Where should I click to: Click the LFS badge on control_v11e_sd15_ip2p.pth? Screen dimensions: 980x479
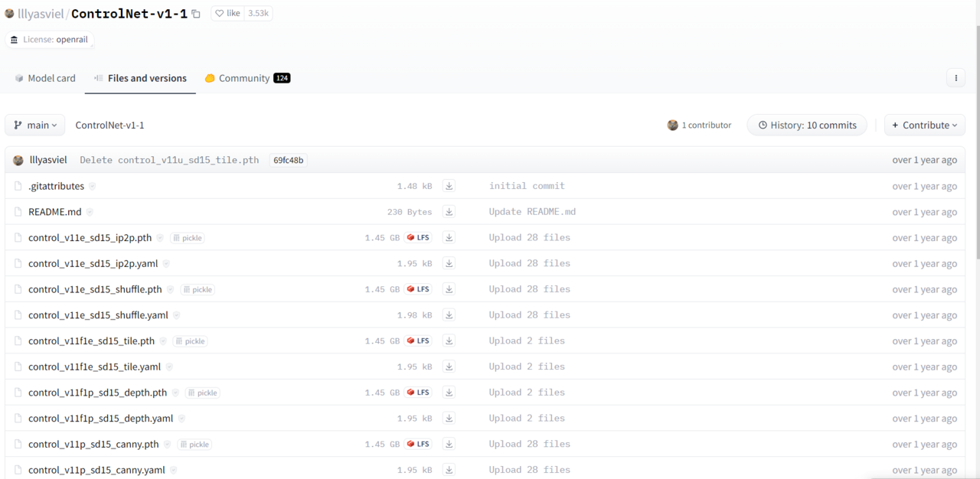[418, 238]
